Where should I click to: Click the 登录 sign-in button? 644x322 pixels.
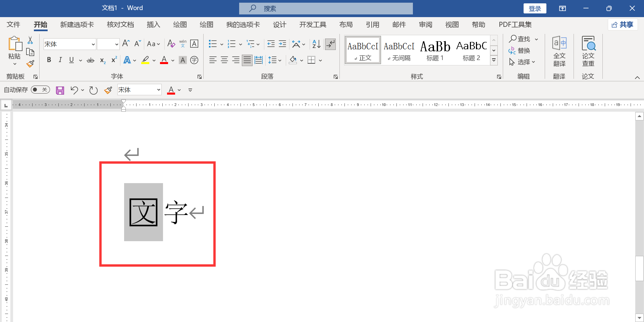pyautogui.click(x=535, y=8)
